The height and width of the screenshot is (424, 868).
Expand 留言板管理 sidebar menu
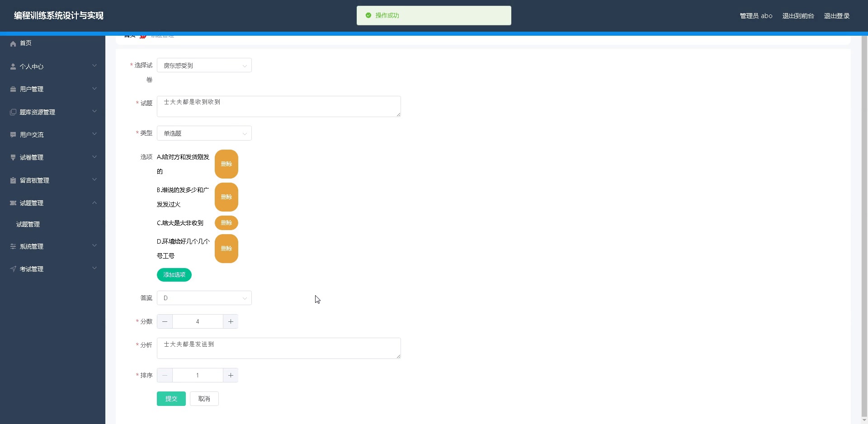pos(52,180)
